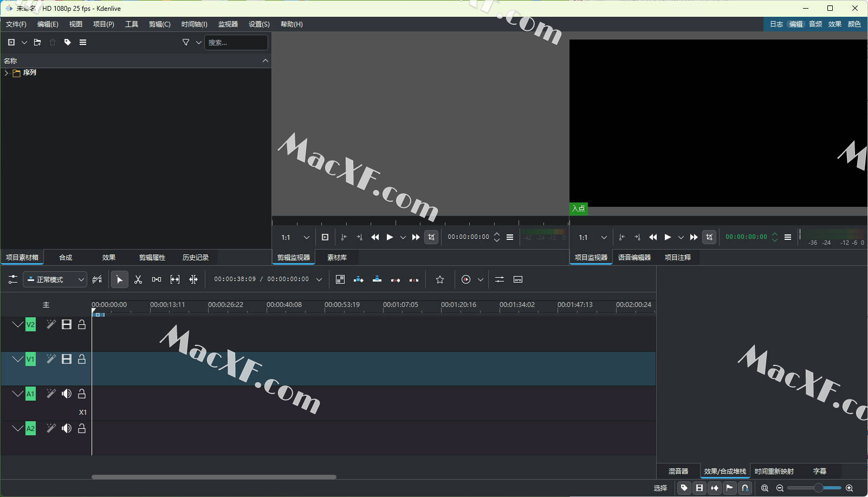Switch to 音频 workspace layout
This screenshot has height=497, width=868.
pyautogui.click(x=815, y=24)
